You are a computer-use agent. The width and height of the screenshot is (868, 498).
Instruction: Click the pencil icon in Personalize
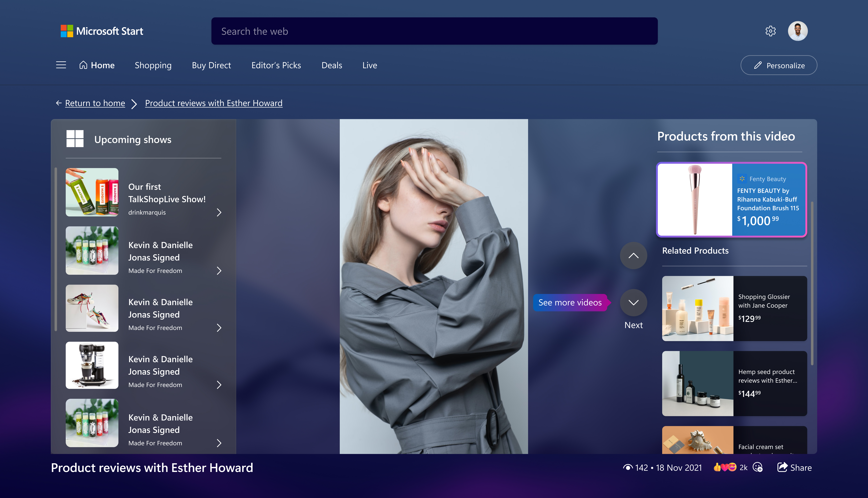click(x=758, y=65)
